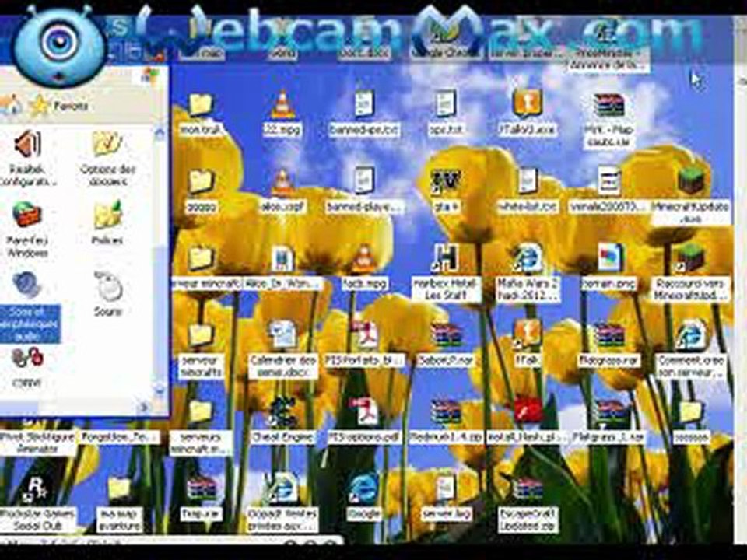Select Sons et périphériques audio item

[30, 324]
